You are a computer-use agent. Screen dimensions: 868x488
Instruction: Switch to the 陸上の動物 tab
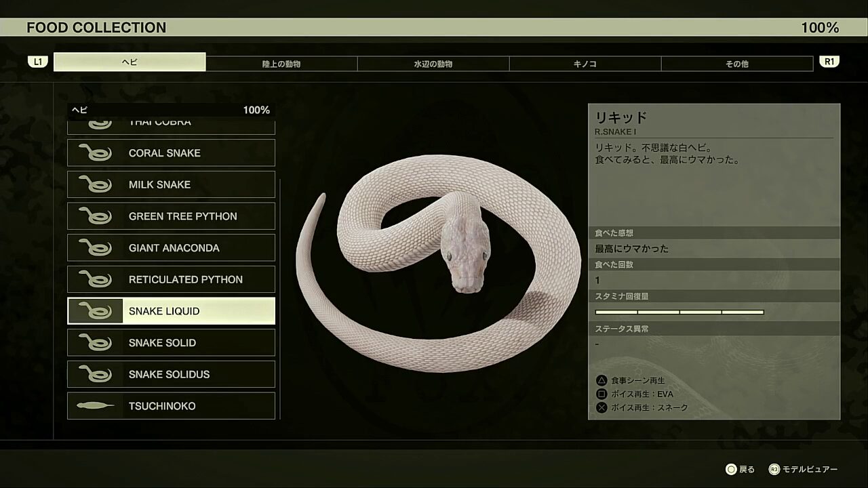click(281, 64)
